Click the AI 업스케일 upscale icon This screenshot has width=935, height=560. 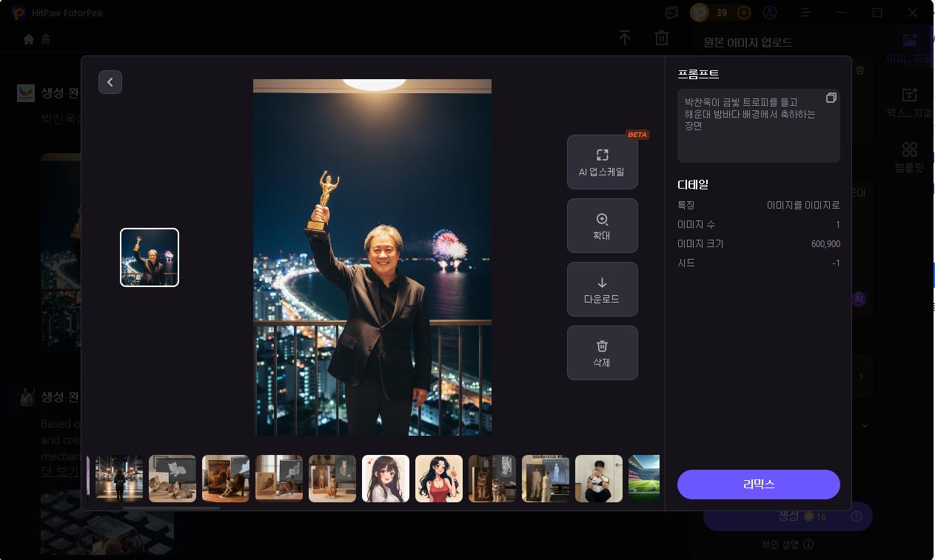pyautogui.click(x=602, y=155)
